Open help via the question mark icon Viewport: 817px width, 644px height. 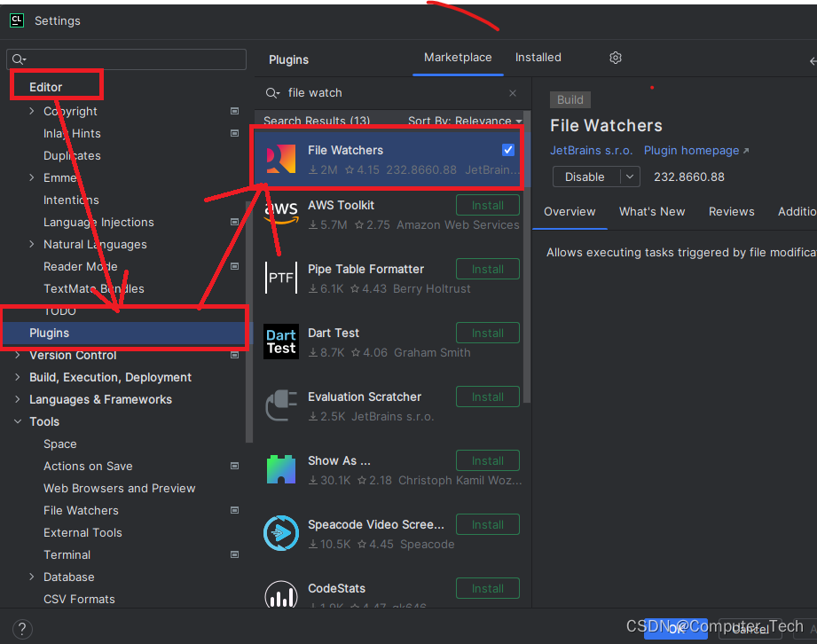[x=22, y=629]
